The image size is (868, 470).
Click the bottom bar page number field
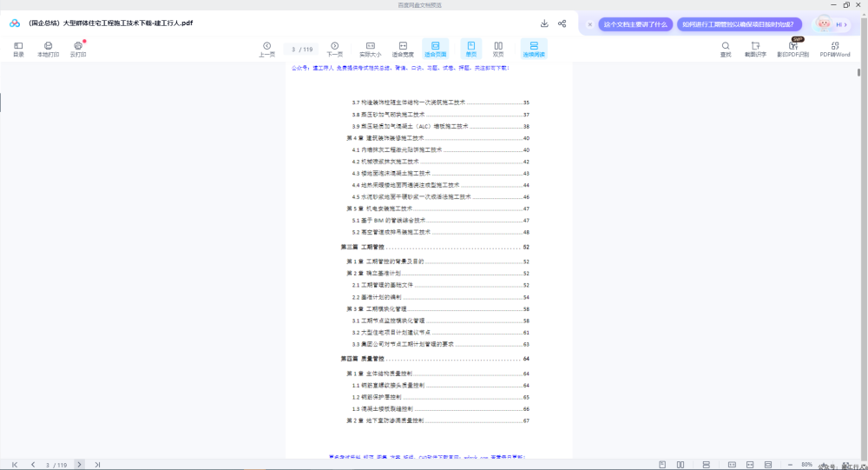(x=56, y=465)
